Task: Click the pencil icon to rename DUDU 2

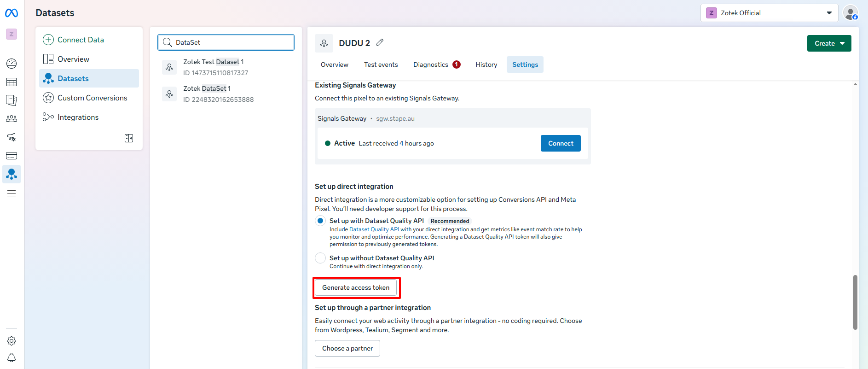Action: coord(380,42)
